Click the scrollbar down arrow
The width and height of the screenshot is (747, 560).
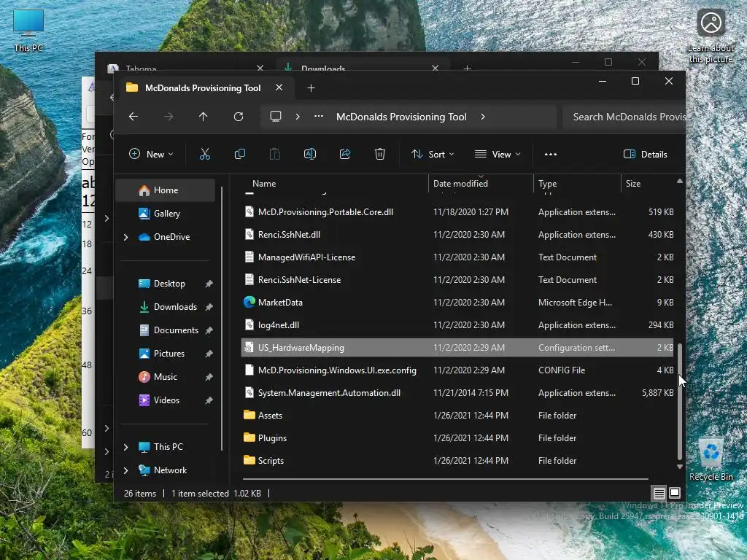(680, 467)
